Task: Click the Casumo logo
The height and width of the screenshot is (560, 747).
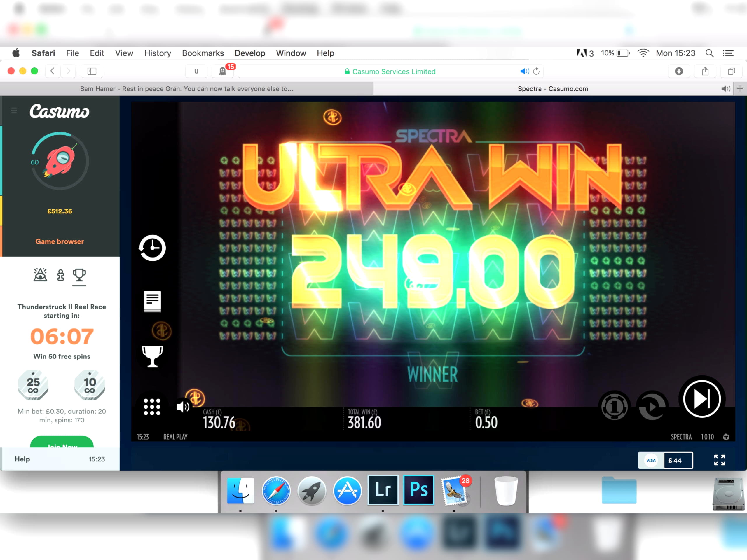Action: pos(60,111)
